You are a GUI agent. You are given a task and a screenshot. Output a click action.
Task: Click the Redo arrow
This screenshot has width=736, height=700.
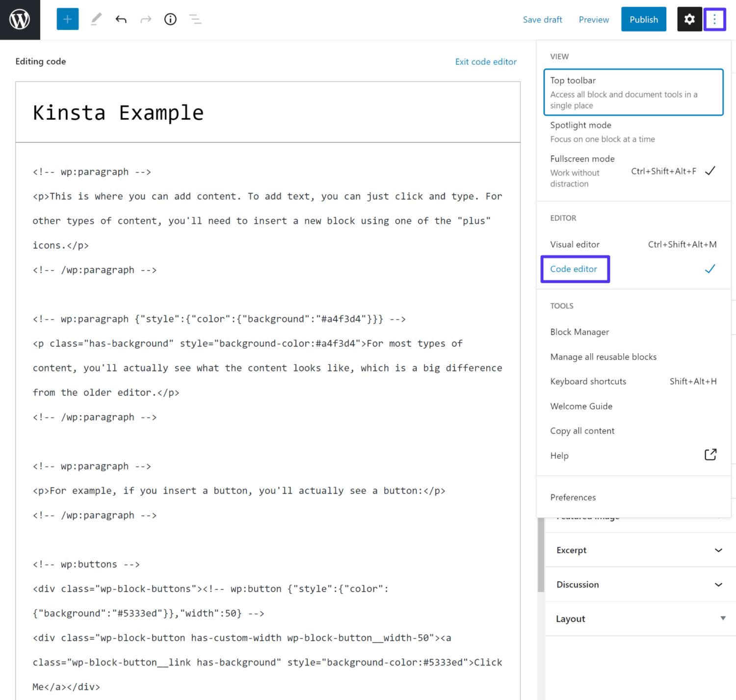click(145, 19)
